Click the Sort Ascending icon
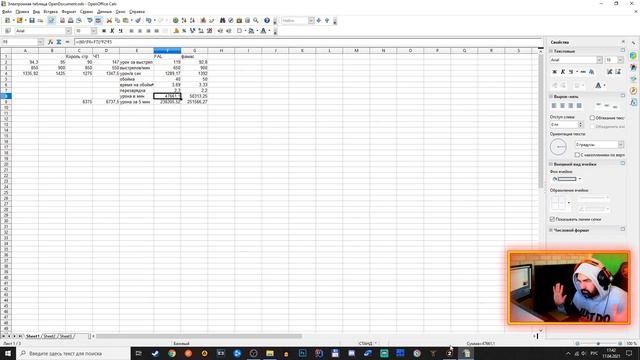This screenshot has height=360, width=640. tap(184, 20)
